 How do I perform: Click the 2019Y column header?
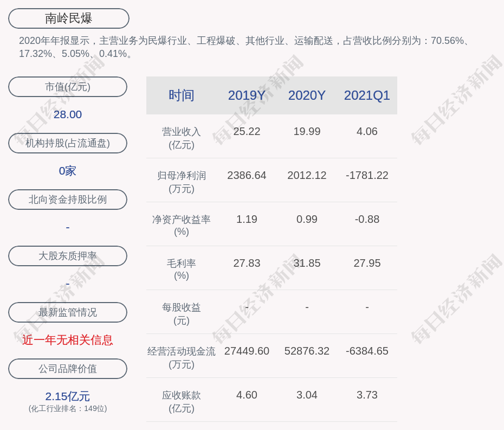pos(247,95)
